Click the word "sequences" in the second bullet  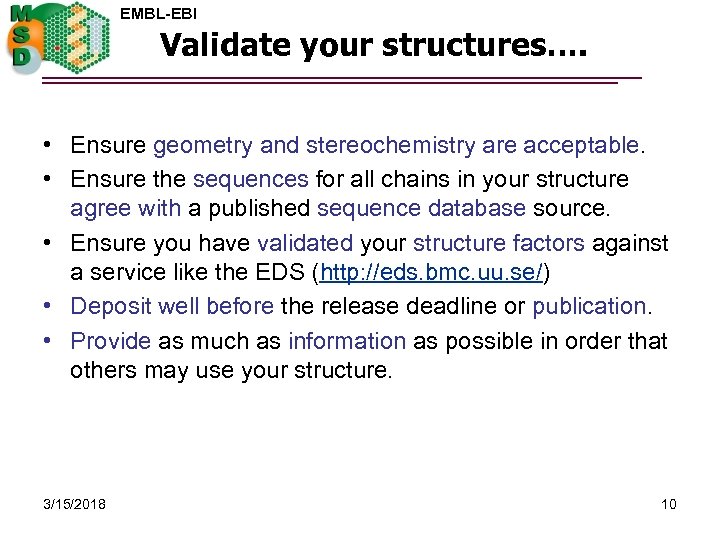click(x=250, y=179)
